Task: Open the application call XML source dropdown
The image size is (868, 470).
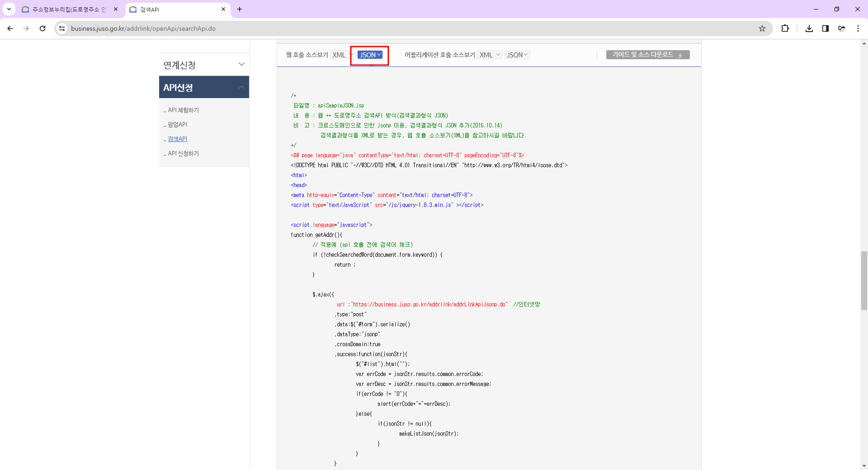Action: point(490,55)
